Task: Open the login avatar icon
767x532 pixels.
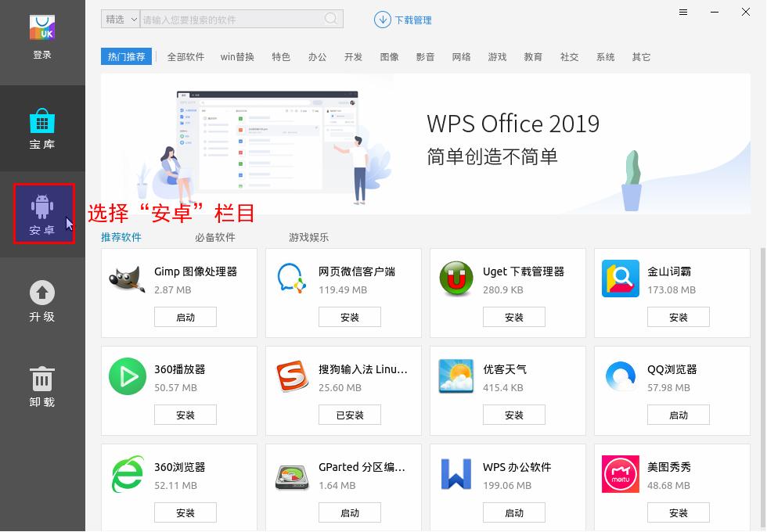Action: 42,27
